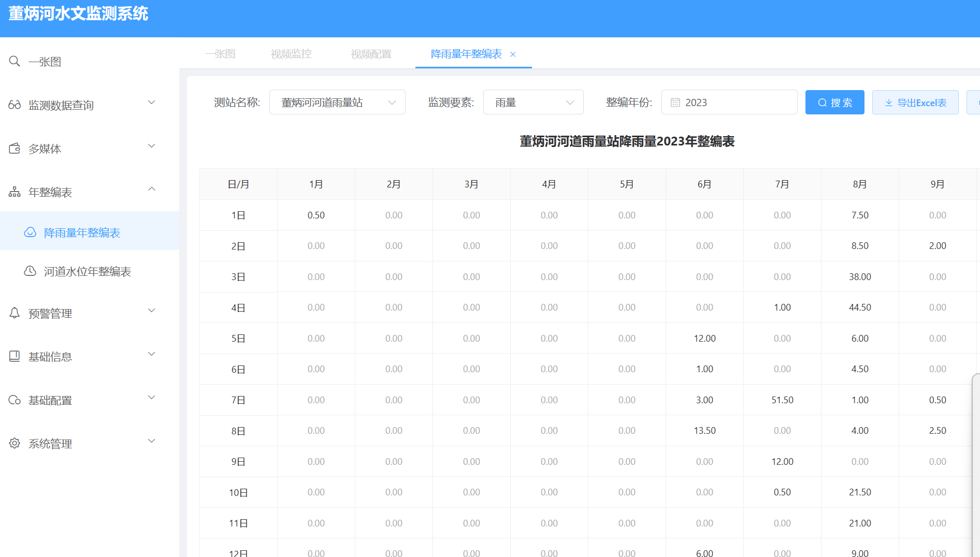Expand the 多媒体 menu chevron
Viewport: 980px width, 557px height.
[152, 146]
